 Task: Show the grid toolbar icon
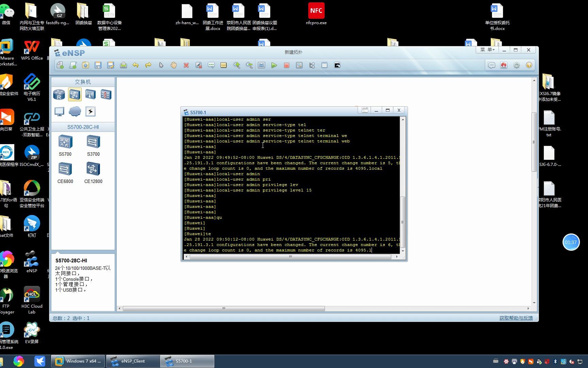pos(324,65)
